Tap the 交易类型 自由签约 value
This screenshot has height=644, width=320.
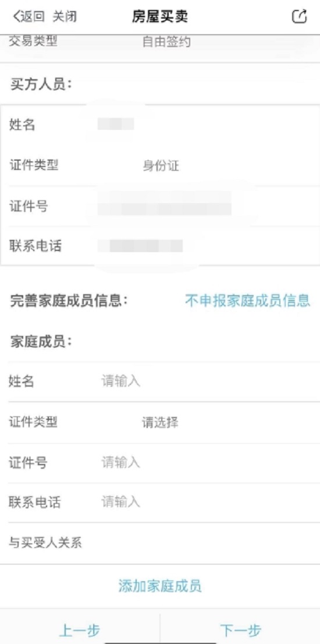166,42
